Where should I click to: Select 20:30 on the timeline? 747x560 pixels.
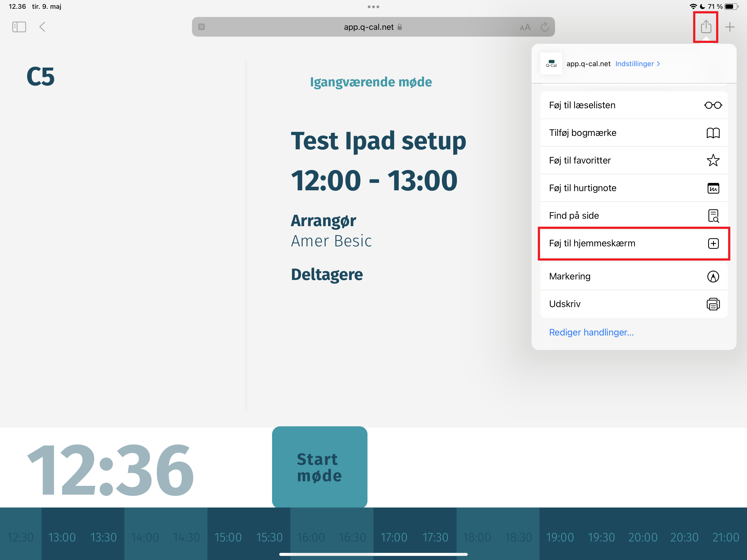click(x=684, y=537)
